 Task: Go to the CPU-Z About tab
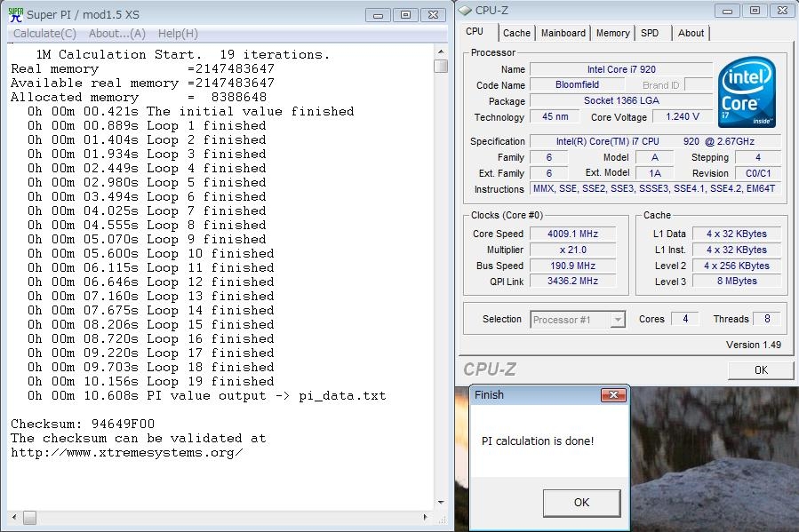click(691, 33)
